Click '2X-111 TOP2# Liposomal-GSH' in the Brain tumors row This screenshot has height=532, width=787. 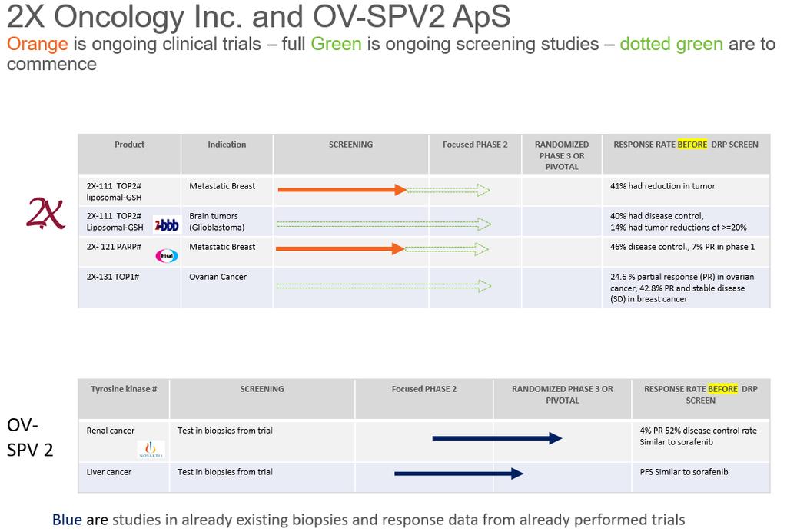coord(115,221)
